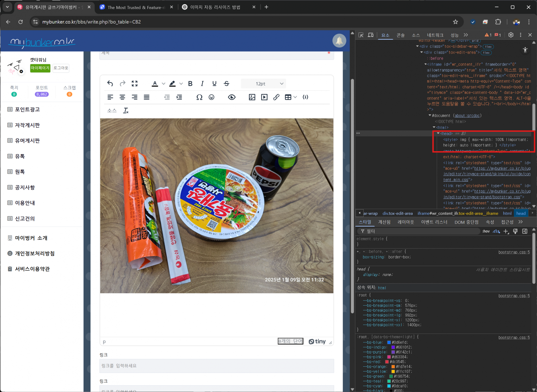
Task: Click the 링크를 입력하세요 link input field
Action: 217,366
